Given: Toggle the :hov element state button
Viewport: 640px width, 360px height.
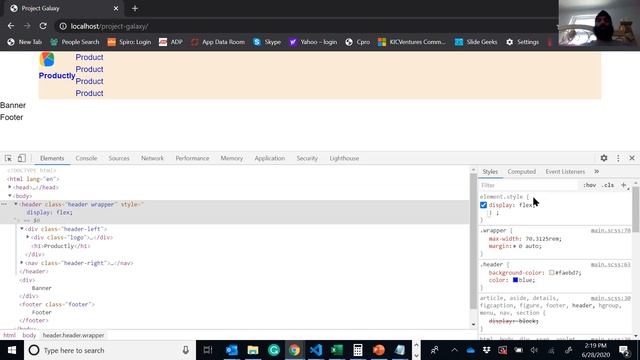Looking at the screenshot, I should (x=589, y=185).
